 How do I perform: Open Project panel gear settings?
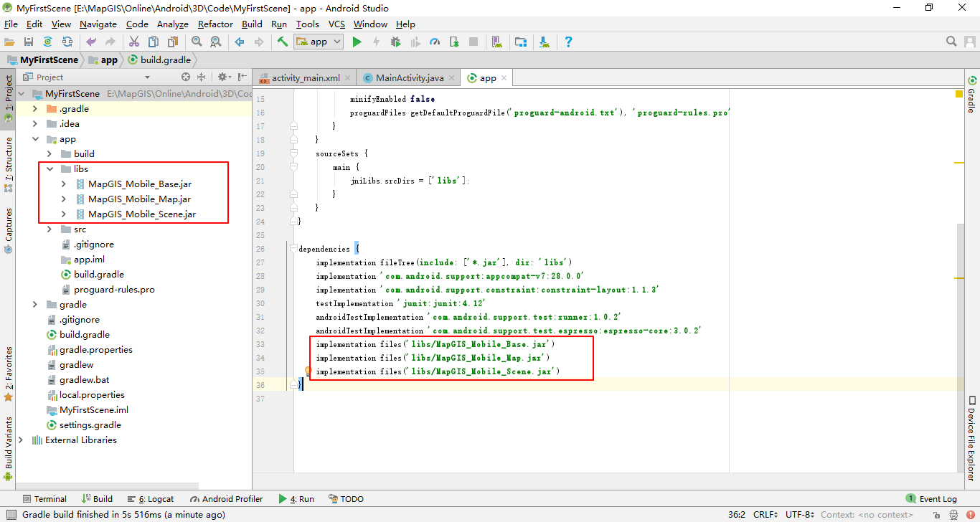tap(223, 77)
